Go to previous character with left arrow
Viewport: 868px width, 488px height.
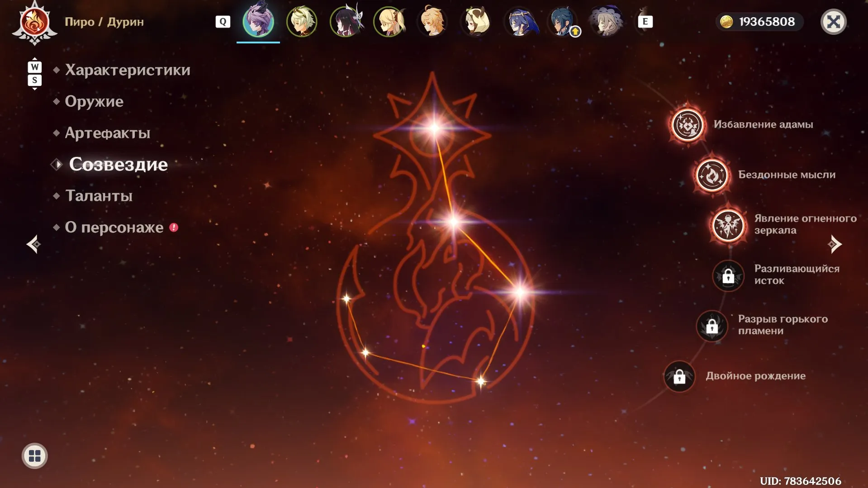point(33,245)
